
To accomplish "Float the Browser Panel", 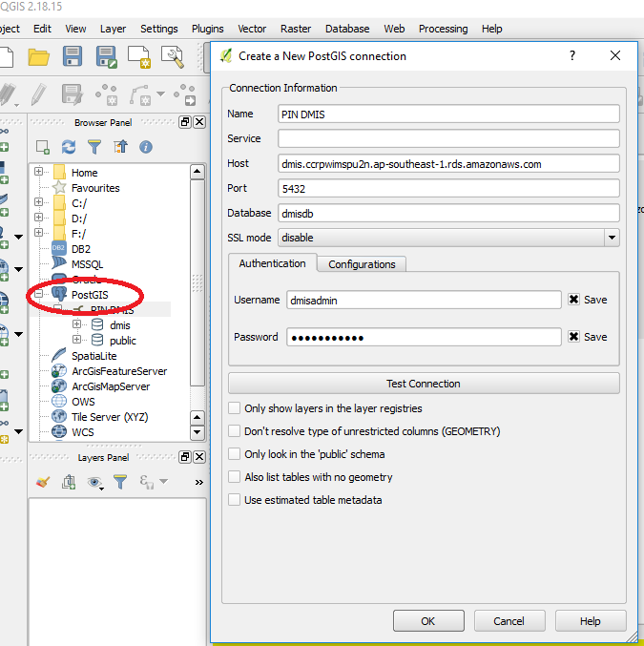I will click(x=185, y=122).
